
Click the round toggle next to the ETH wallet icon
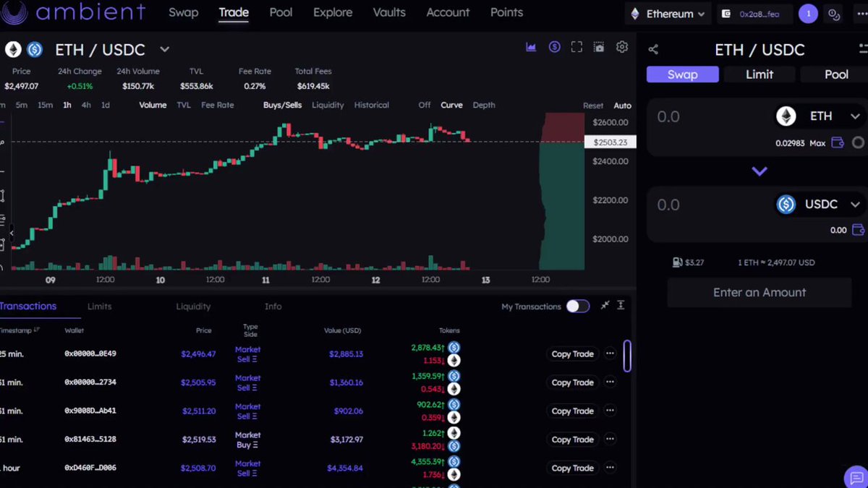(858, 142)
